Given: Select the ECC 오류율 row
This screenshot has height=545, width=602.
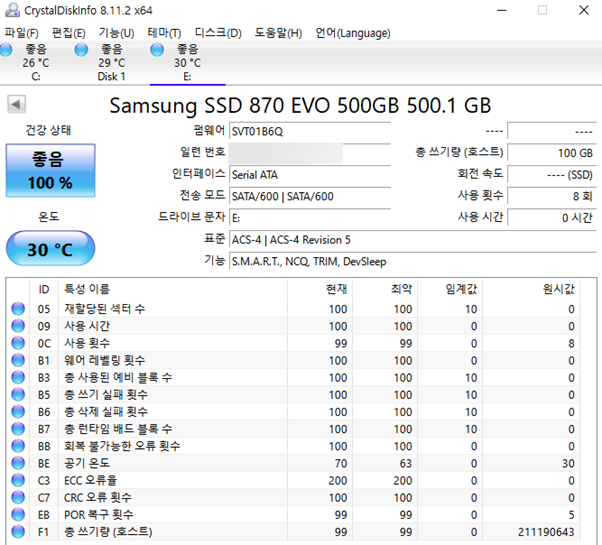Looking at the screenshot, I should [x=294, y=480].
